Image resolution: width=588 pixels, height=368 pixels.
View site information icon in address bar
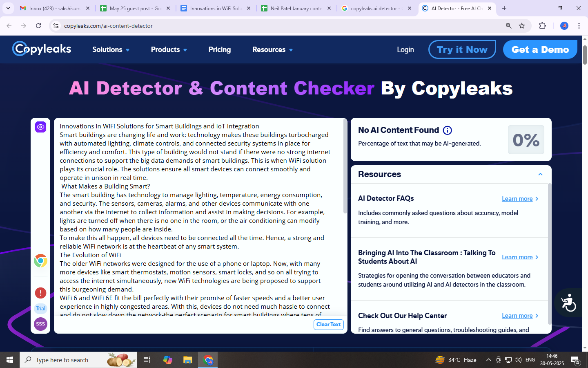56,26
